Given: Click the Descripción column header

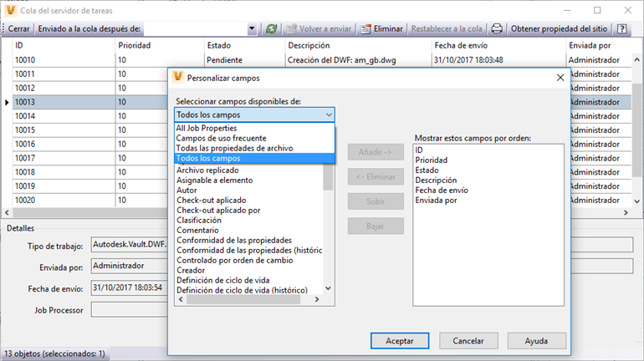Looking at the screenshot, I should click(x=358, y=45).
